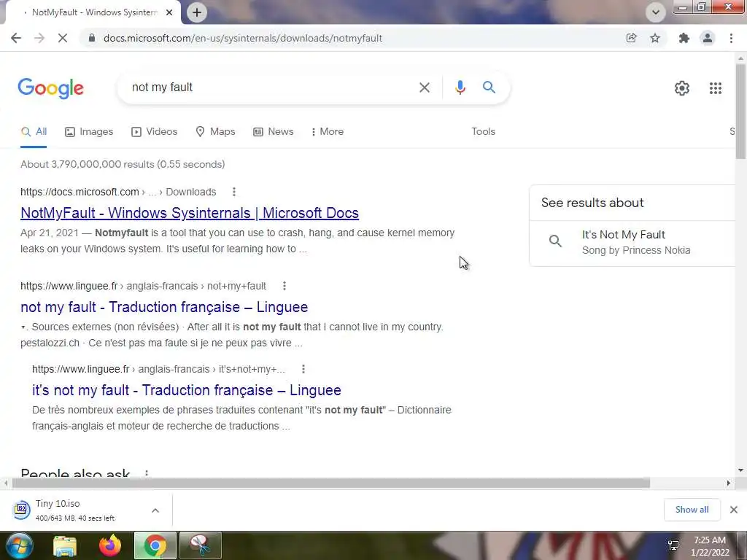
Task: Open Google settings gear
Action: coord(682,88)
